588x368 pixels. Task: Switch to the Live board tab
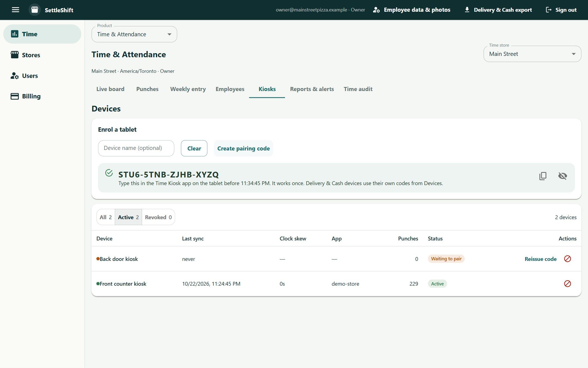[x=110, y=89]
